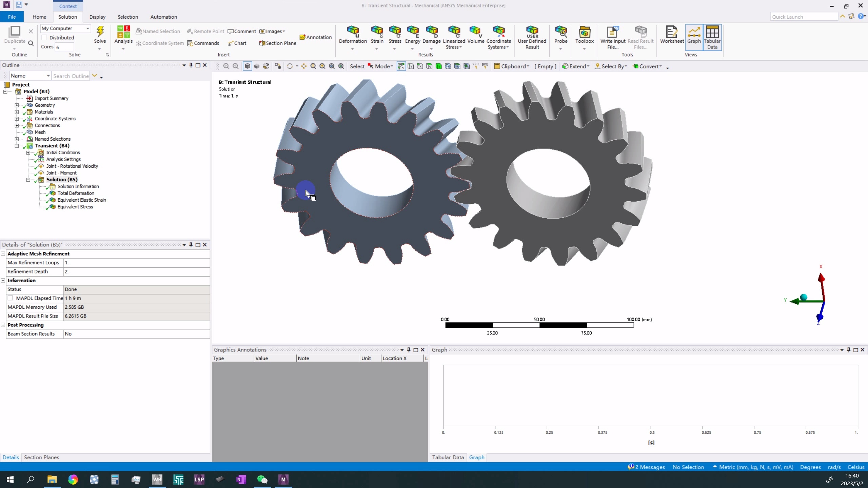This screenshot has height=488, width=868.
Task: Expand the Geometry tree node
Action: pos(17,105)
